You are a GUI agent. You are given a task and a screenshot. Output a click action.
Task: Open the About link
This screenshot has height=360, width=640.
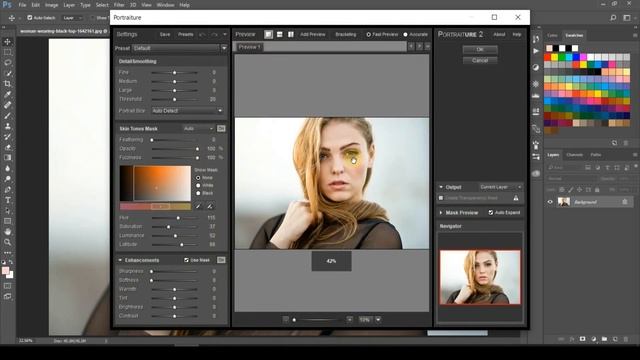[499, 35]
